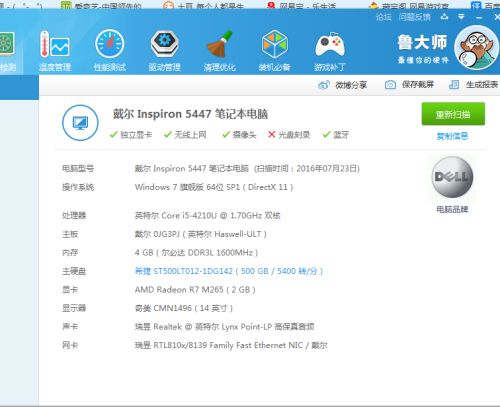The image size is (500, 407).
Task: Click the hard disk link ST500LT012-1DG142
Action: point(229,271)
